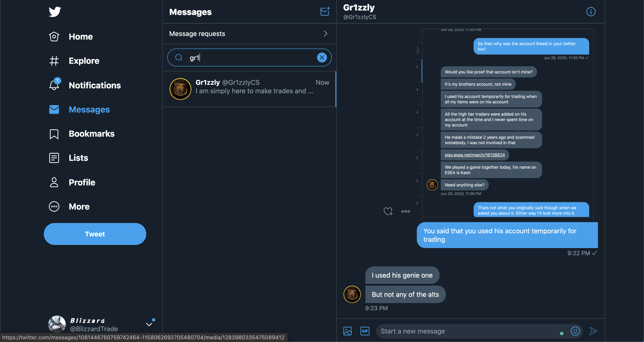
Task: Expand Message requests chevron
Action: pyautogui.click(x=325, y=34)
